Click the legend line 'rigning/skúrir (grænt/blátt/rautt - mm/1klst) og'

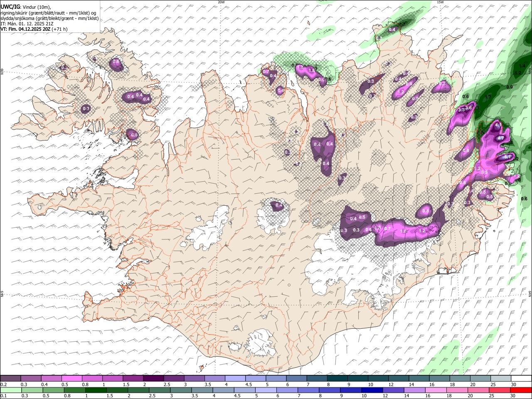click(48, 13)
